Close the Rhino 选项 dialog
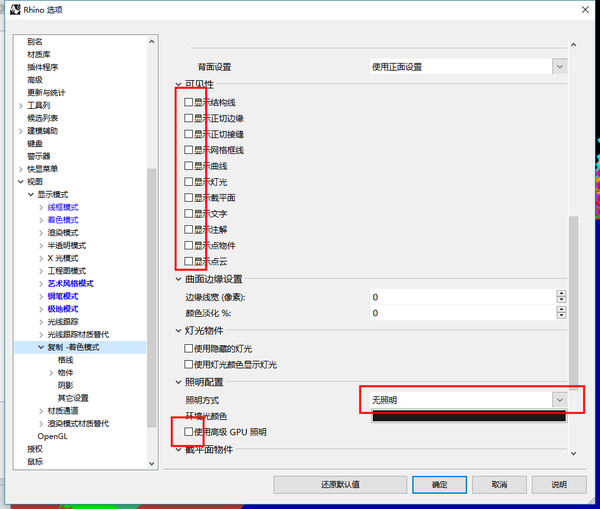This screenshot has width=600, height=509. (585, 10)
